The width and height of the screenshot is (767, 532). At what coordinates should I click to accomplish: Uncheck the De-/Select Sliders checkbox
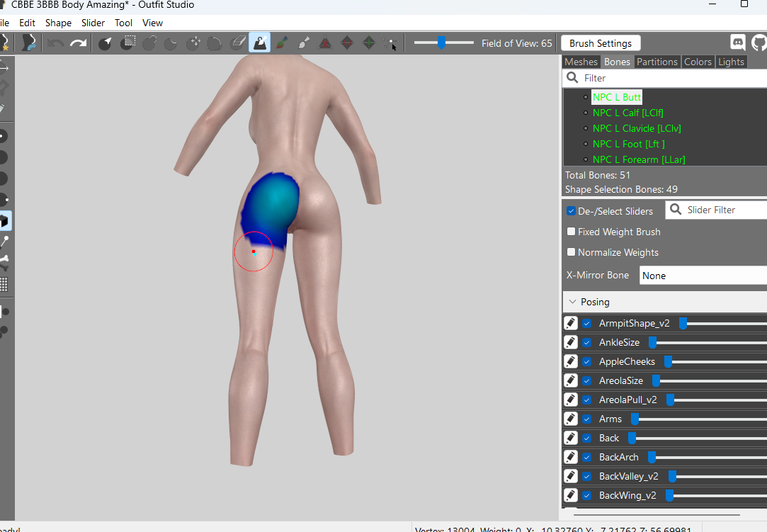tap(571, 210)
